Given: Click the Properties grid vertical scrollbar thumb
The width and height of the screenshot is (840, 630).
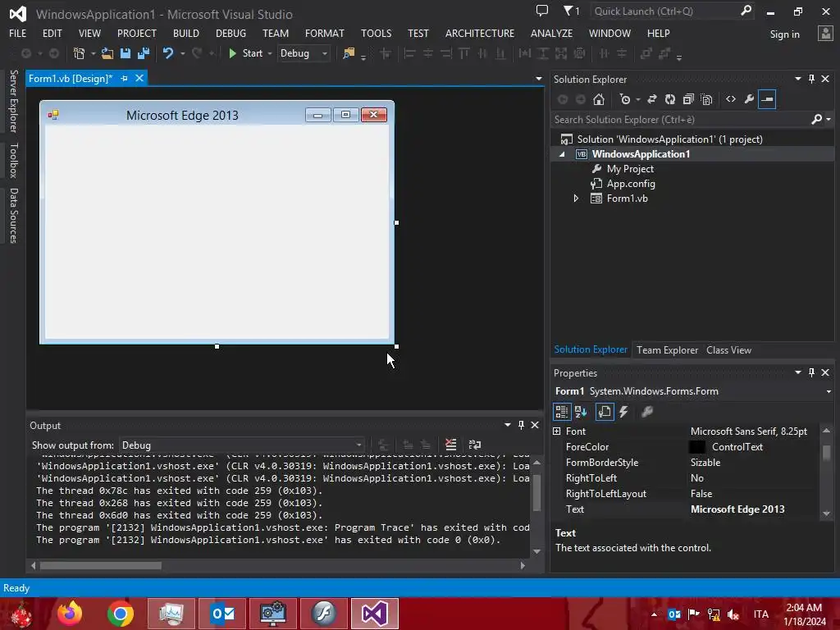Looking at the screenshot, I should click(x=827, y=453).
